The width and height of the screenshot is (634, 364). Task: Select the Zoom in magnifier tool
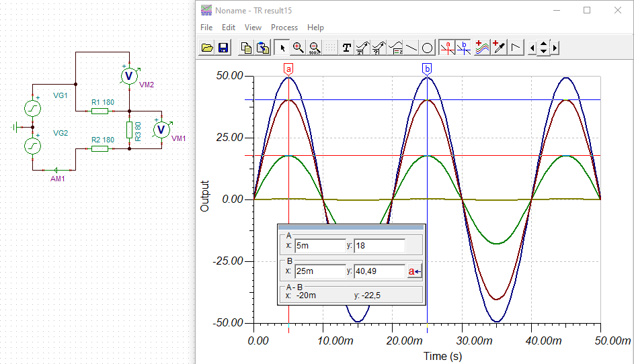(x=298, y=48)
